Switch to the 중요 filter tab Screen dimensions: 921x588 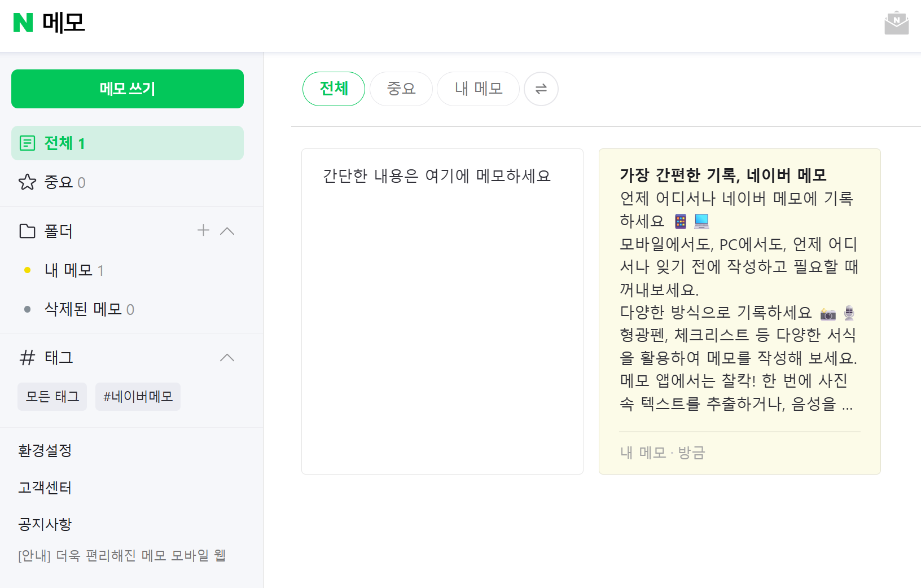click(401, 89)
